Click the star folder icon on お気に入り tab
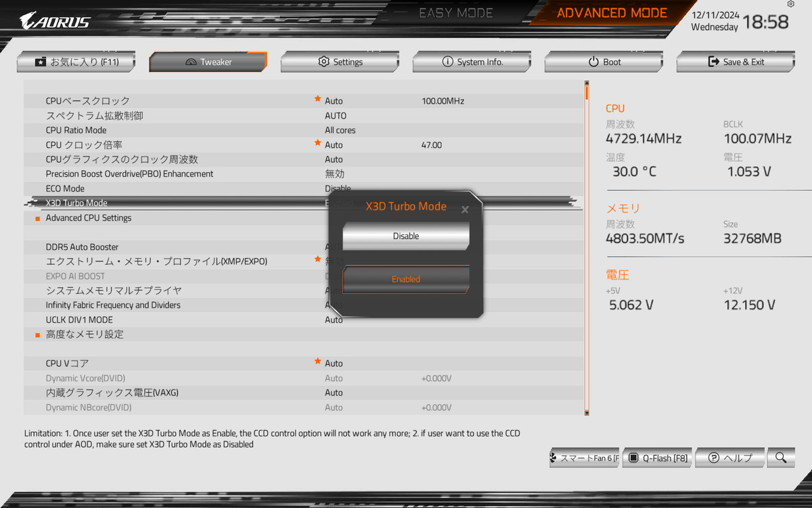This screenshot has height=508, width=812. pos(41,62)
